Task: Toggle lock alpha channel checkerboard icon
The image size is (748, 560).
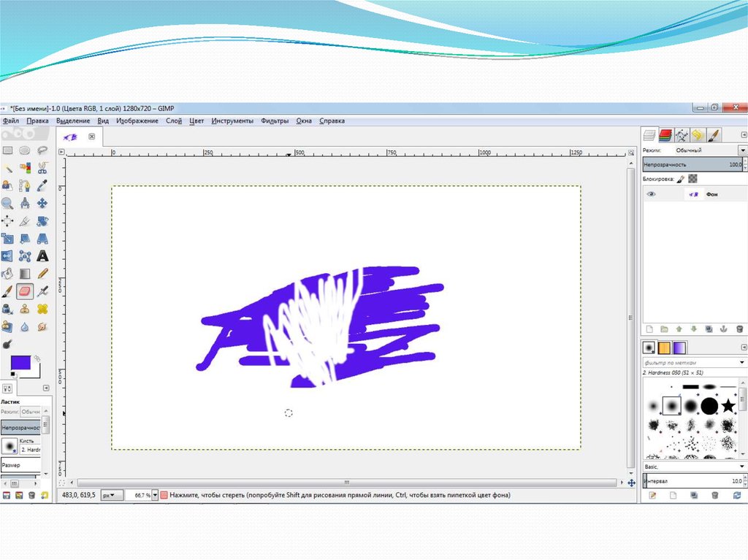Action: click(692, 178)
